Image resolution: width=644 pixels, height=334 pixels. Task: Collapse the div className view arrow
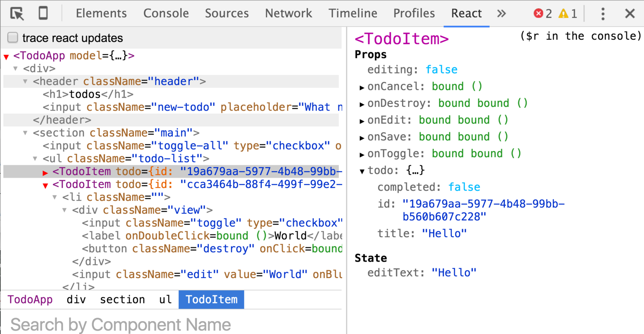pos(64,210)
